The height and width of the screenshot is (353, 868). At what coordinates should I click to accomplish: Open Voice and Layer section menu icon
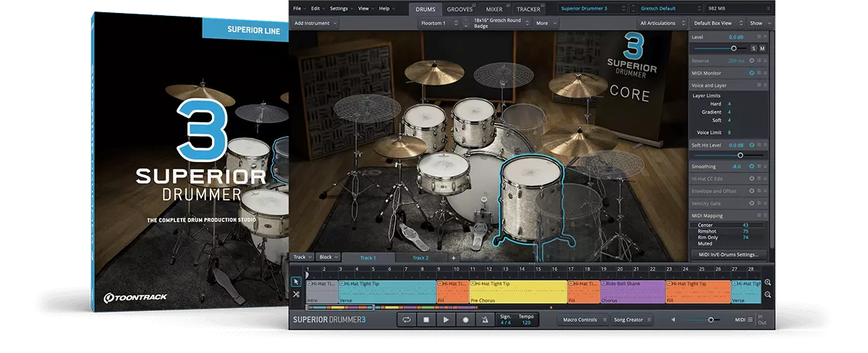point(759,85)
